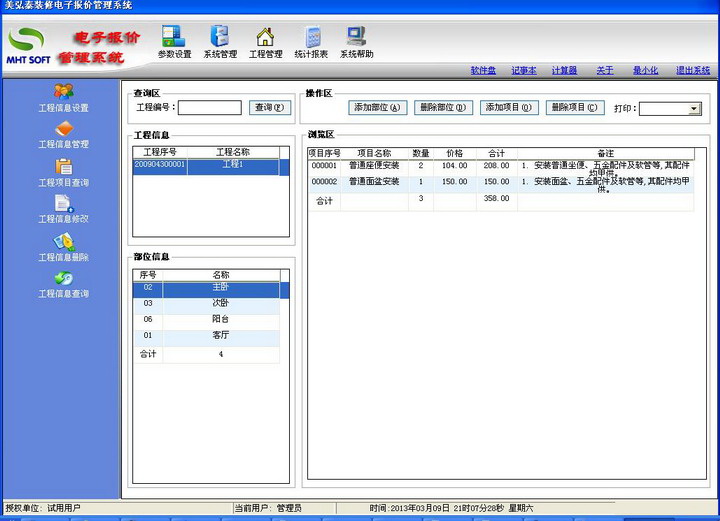This screenshot has width=720, height=521.
Task: Click the 名称 column header
Action: (x=221, y=275)
